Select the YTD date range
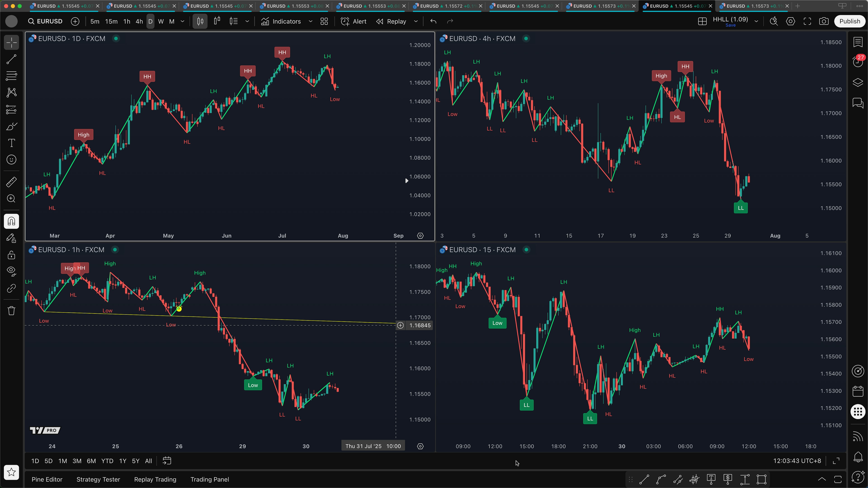868x488 pixels. [x=107, y=461]
